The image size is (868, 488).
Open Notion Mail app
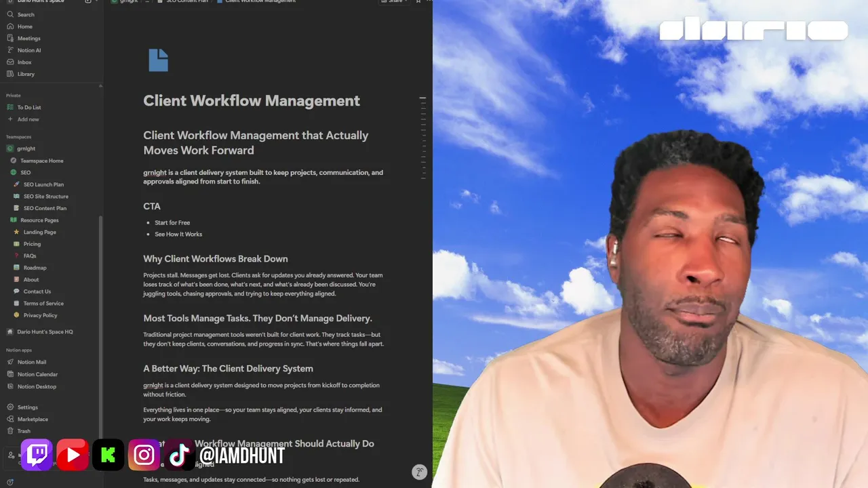[31, 362]
